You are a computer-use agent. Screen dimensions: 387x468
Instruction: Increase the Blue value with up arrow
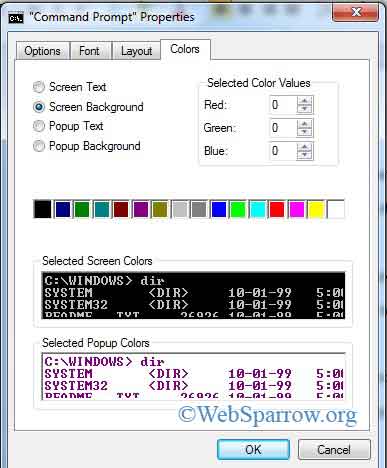tap(304, 147)
